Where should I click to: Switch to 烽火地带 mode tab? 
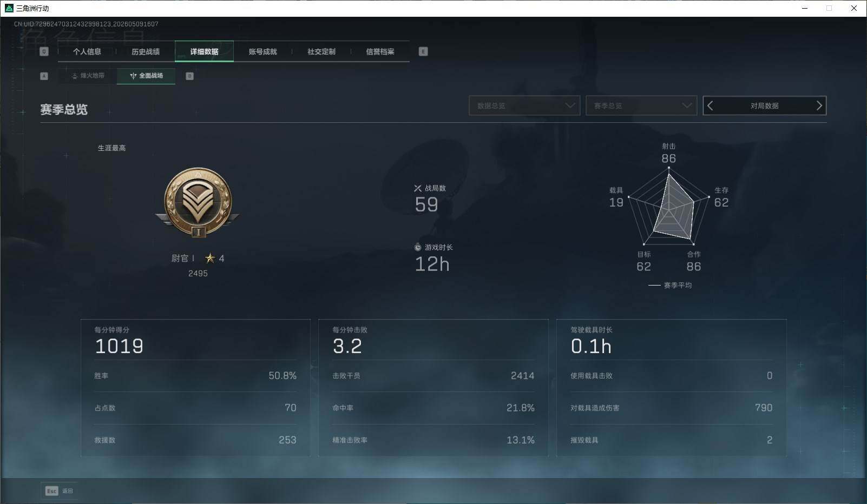[88, 76]
